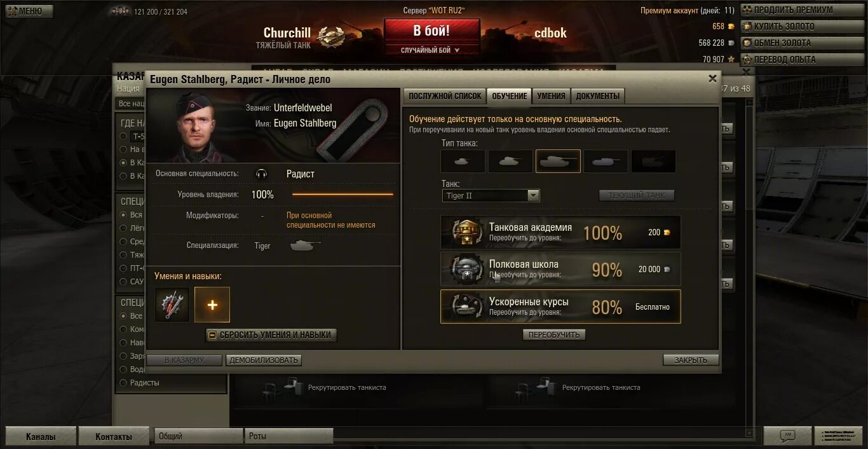This screenshot has width=868, height=449.
Task: Switch to the Умения tab
Action: tap(551, 96)
